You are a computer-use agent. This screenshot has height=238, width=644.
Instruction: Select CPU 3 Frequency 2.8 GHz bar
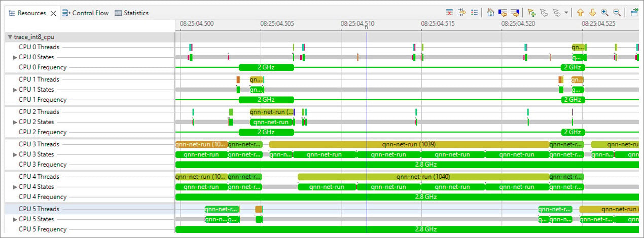click(x=407, y=165)
